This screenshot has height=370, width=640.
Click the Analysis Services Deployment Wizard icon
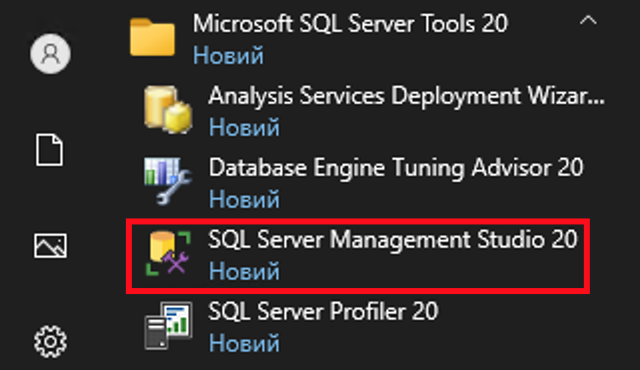[x=168, y=109]
